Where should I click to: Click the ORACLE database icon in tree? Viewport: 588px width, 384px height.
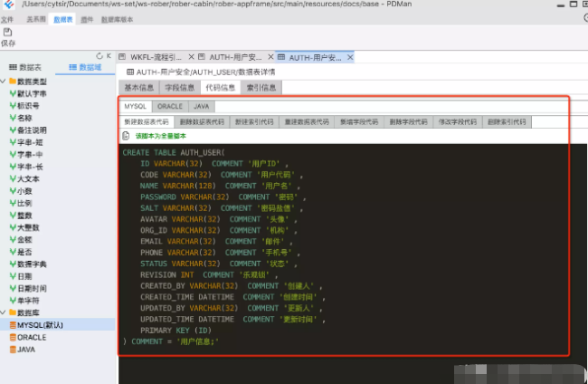coord(12,336)
